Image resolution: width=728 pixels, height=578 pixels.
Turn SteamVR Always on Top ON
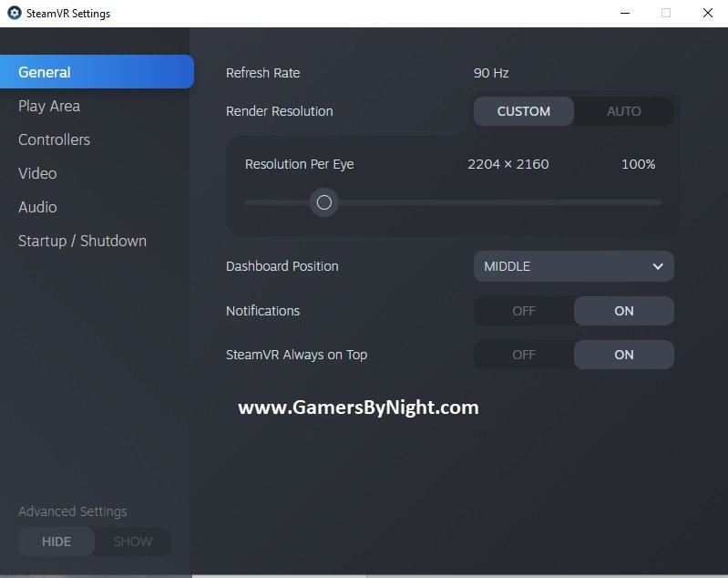(623, 355)
